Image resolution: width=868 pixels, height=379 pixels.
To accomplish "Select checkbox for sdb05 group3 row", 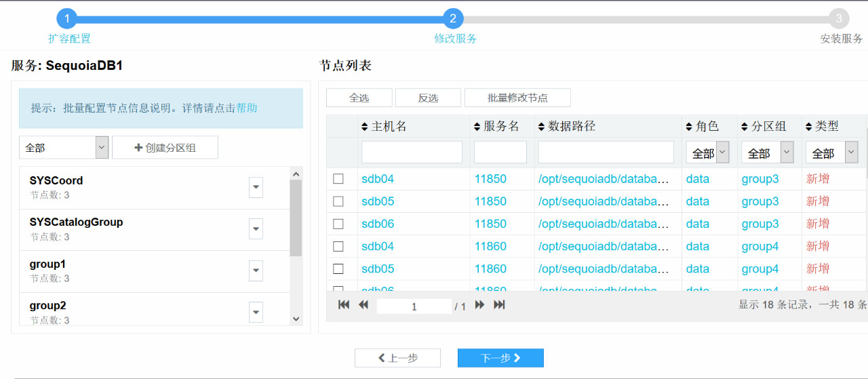I will (338, 201).
